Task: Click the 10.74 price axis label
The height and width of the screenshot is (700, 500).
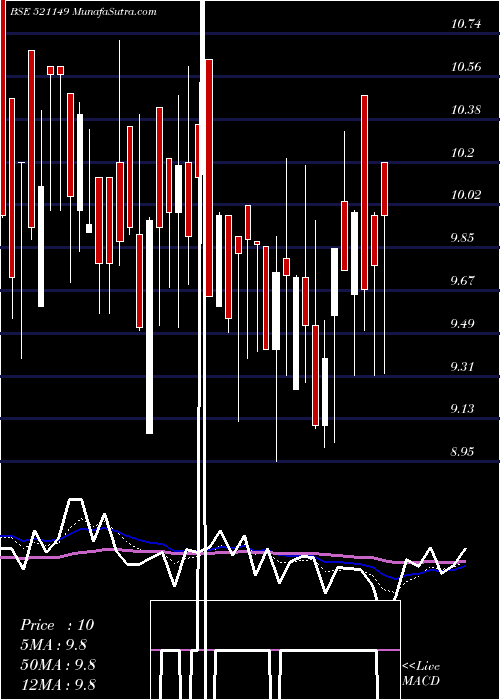Action: tap(466, 24)
